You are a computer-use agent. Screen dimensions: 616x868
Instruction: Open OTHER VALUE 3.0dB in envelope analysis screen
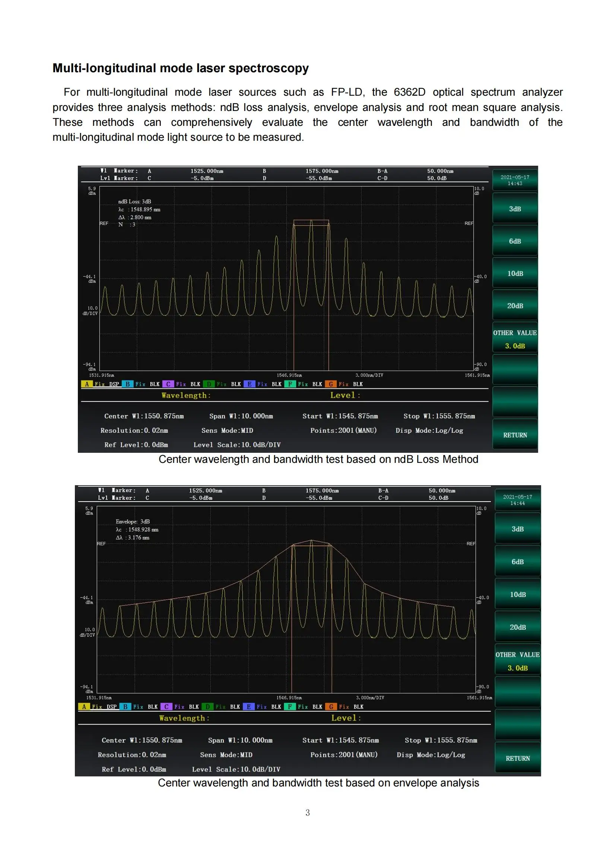[517, 661]
